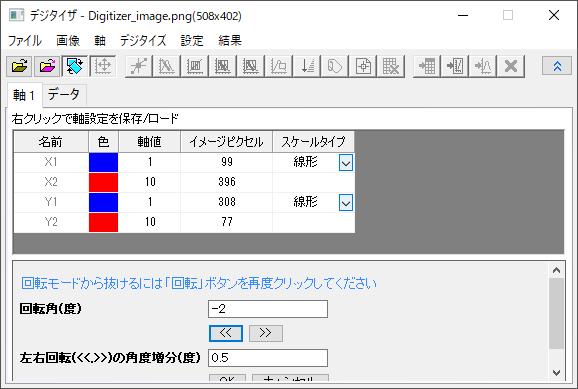
Task: Click the angle increment field showing 0.5
Action: (268, 358)
